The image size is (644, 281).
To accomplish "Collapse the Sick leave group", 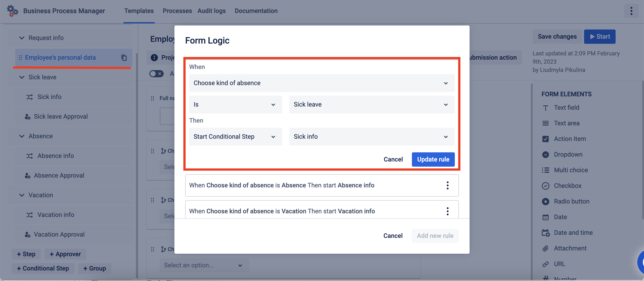I will pos(22,77).
